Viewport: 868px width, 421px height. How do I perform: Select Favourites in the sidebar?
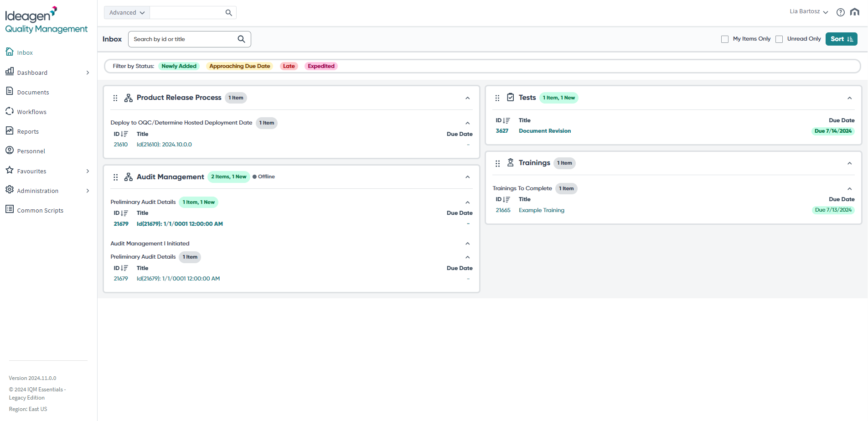31,171
